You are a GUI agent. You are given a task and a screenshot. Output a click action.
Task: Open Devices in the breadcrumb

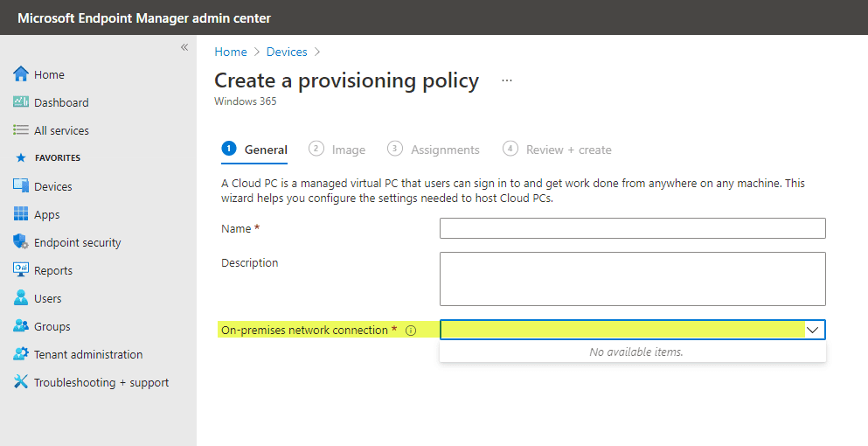(287, 52)
